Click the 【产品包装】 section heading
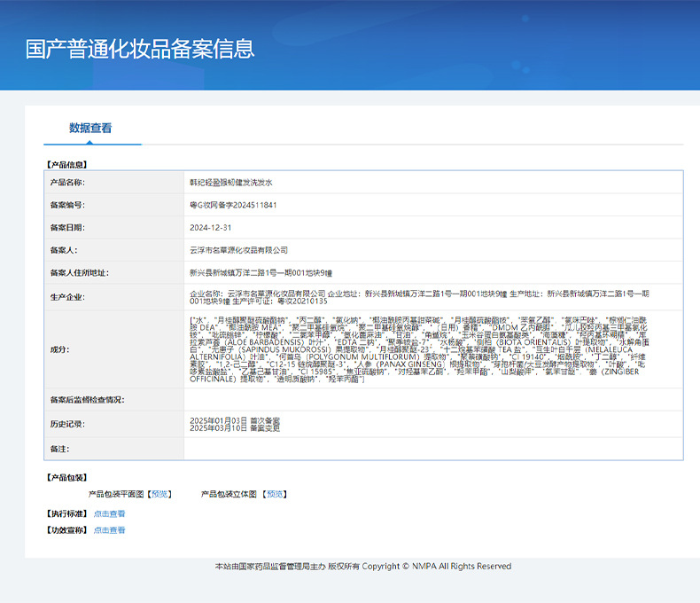Viewport: 700px width, 603px height. point(67,477)
